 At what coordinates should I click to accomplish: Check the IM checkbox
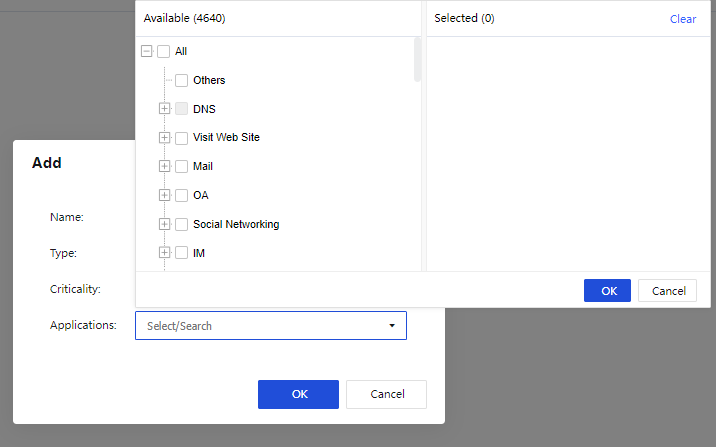pyautogui.click(x=182, y=253)
